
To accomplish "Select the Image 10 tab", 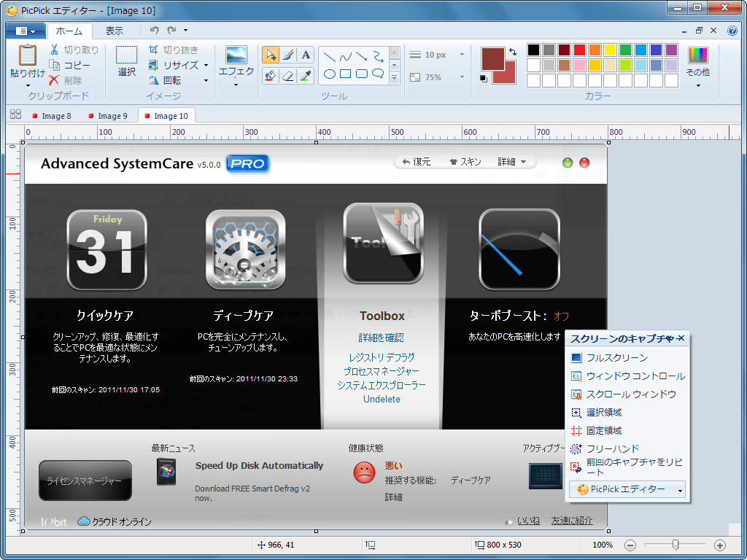I will 166,116.
